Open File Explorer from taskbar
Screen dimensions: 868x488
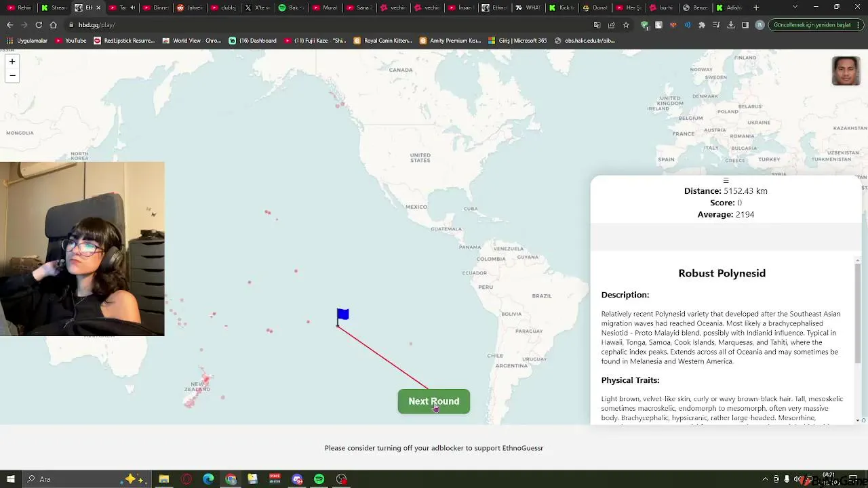tap(164, 479)
